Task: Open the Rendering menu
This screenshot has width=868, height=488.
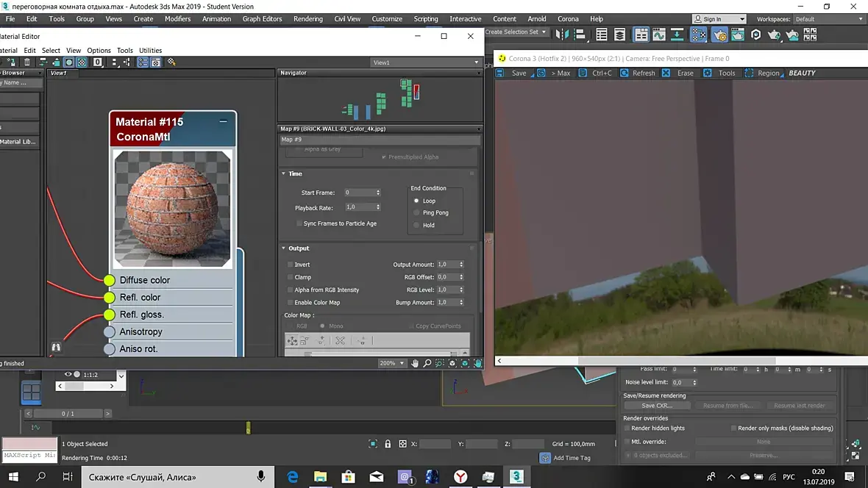Action: click(x=308, y=19)
